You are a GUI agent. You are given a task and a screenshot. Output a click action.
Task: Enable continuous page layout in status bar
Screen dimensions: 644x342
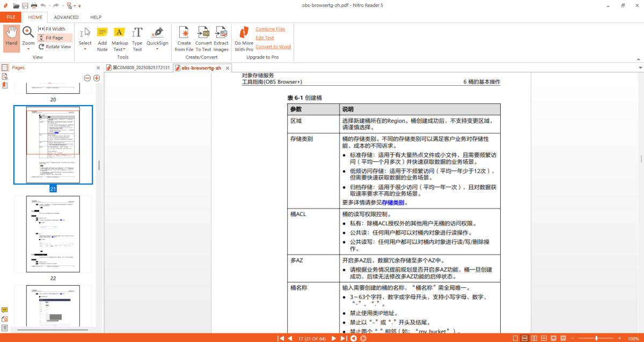click(524, 338)
